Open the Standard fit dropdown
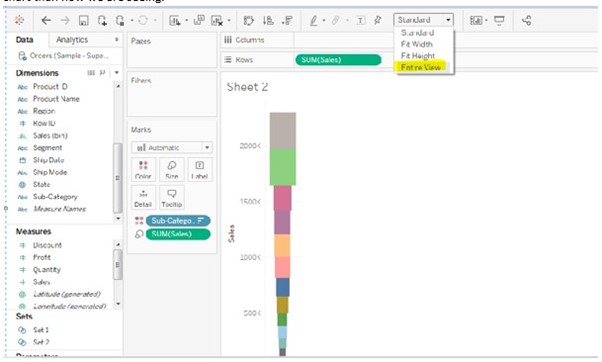The height and width of the screenshot is (362, 602). [x=423, y=20]
